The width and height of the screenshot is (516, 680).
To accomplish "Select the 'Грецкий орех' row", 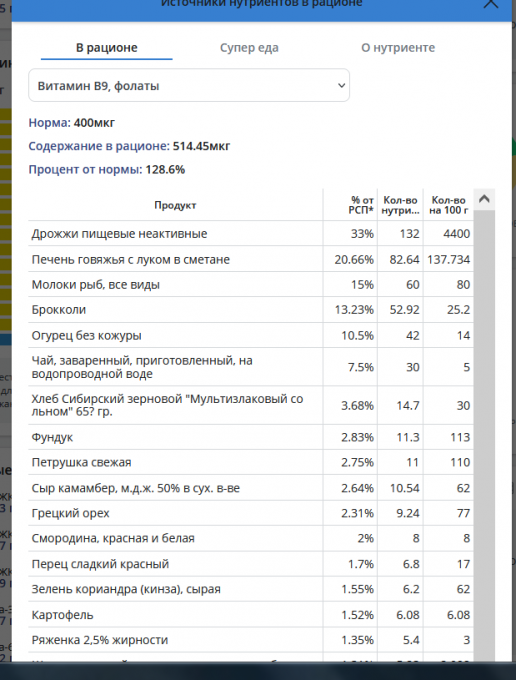I will (x=251, y=513).
